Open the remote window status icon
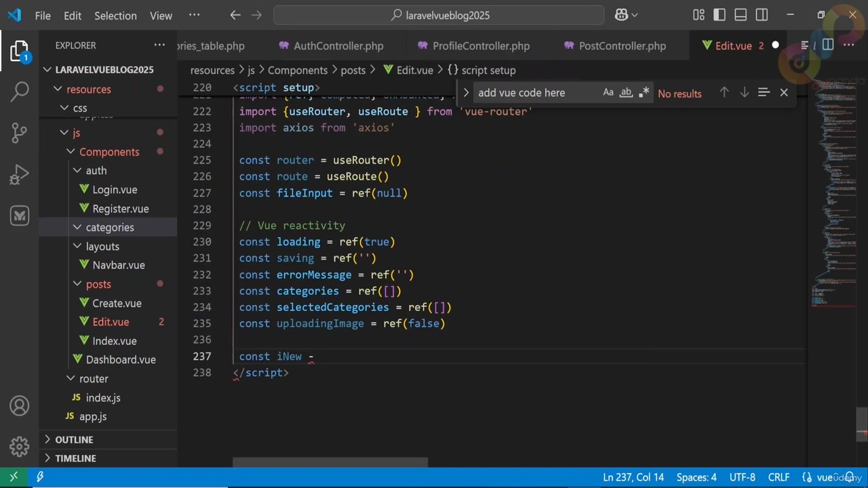Viewport: 868px width, 488px height. (14, 478)
